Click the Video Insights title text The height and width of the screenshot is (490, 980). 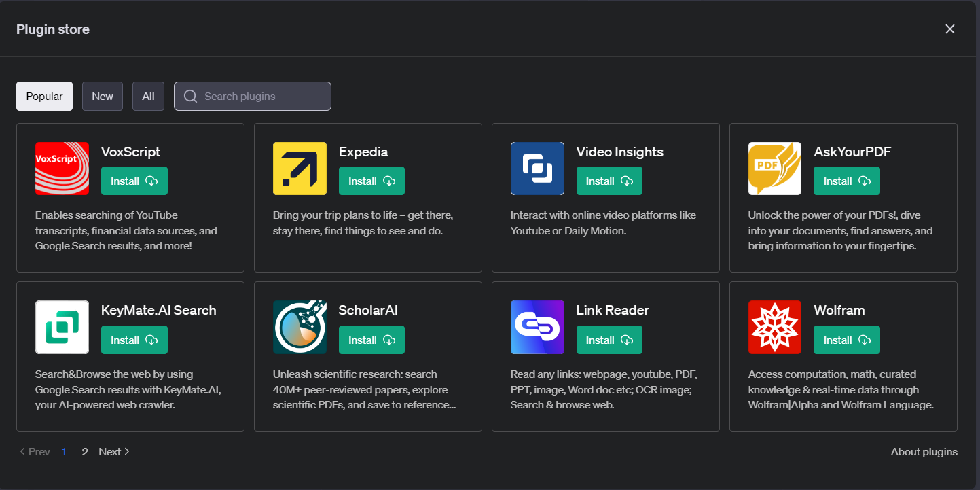[620, 152]
